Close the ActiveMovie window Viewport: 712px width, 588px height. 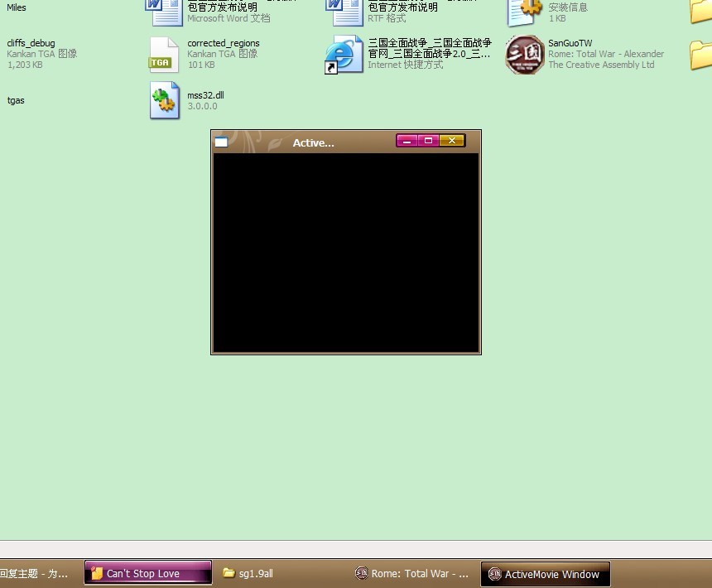(x=452, y=141)
